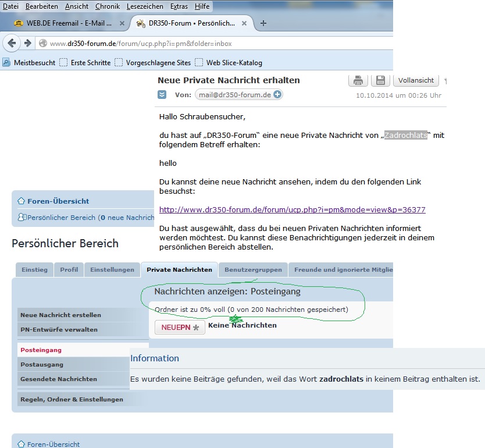Open the Meistbesucht bookmark folder

29,63
